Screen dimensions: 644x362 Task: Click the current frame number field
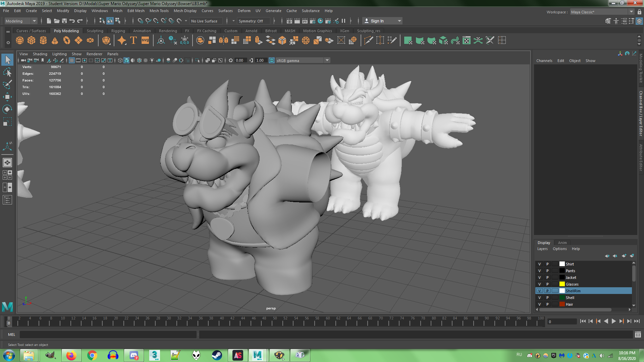tap(562, 321)
